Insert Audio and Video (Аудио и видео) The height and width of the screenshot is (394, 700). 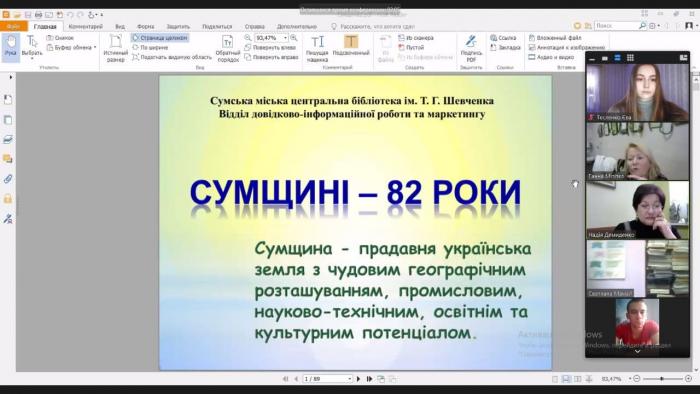click(x=551, y=57)
